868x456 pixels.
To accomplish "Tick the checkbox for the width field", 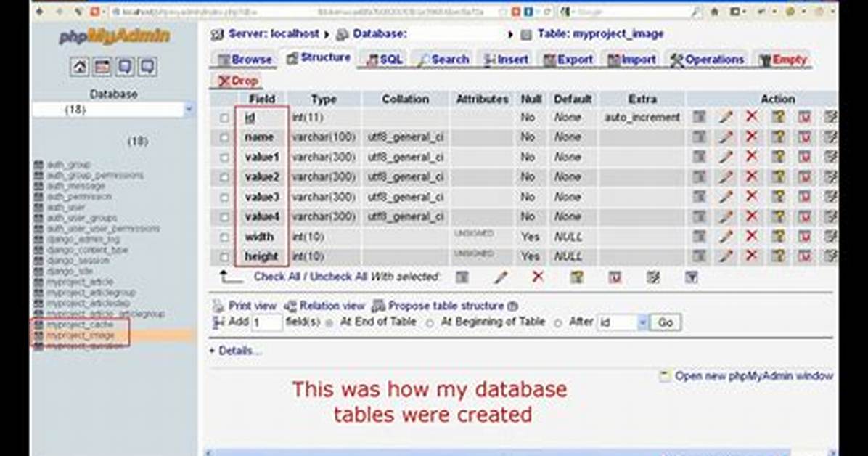I will coord(224,237).
